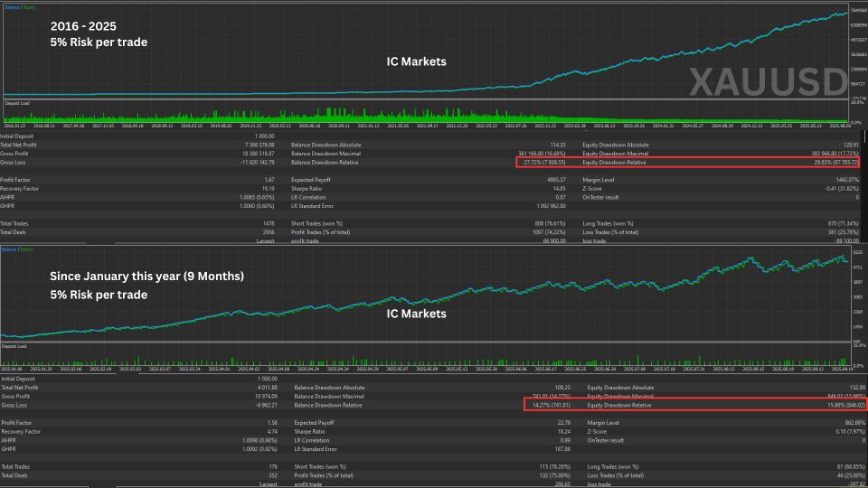Select Loss Trades value 381 (25.78%)
The height and width of the screenshot is (488, 868).
click(843, 232)
